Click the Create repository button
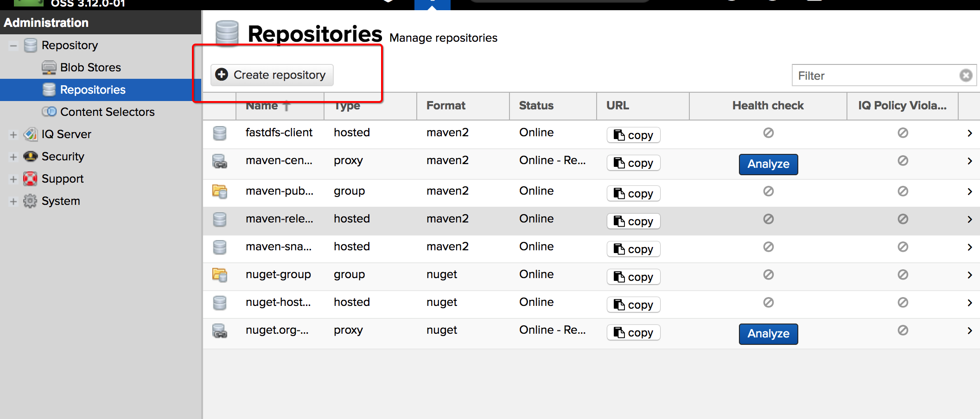The height and width of the screenshot is (419, 980). point(272,75)
